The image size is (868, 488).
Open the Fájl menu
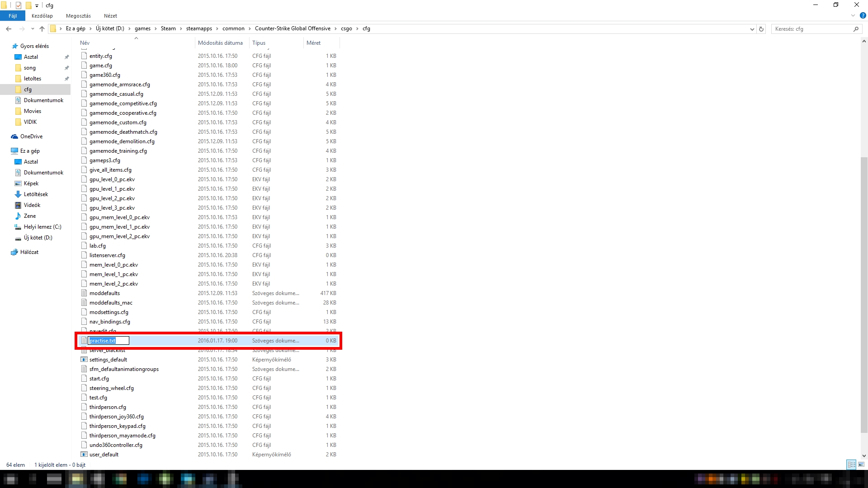(x=13, y=16)
